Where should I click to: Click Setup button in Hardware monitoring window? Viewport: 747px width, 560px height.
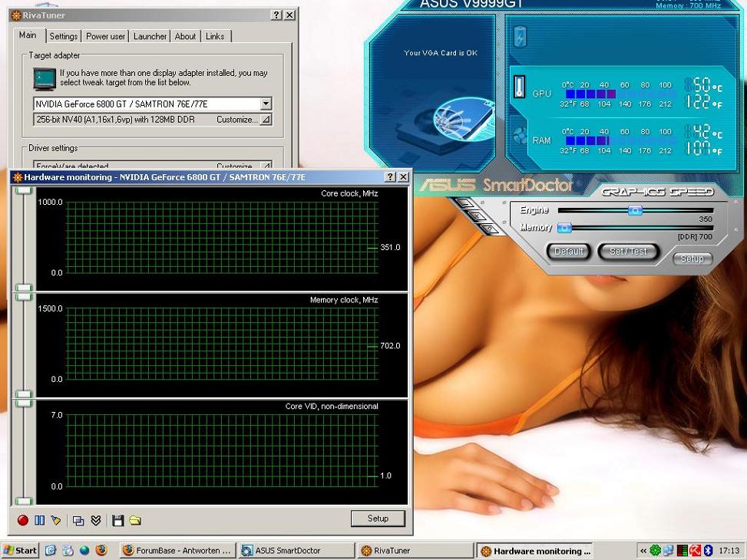(378, 518)
